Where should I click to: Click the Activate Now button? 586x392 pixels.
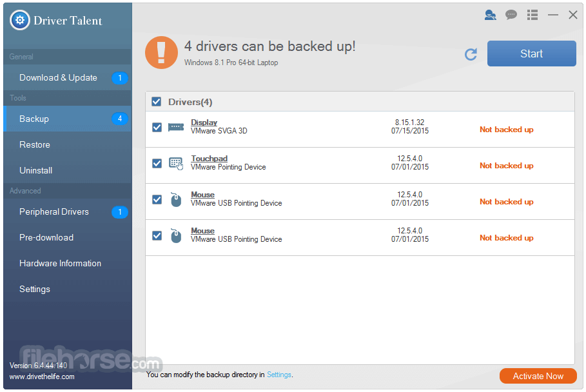(538, 376)
